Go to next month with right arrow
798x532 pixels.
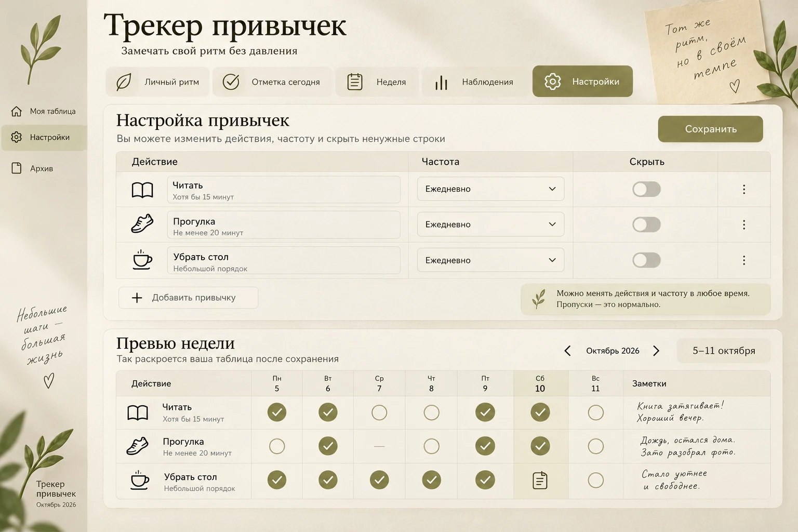pyautogui.click(x=656, y=351)
